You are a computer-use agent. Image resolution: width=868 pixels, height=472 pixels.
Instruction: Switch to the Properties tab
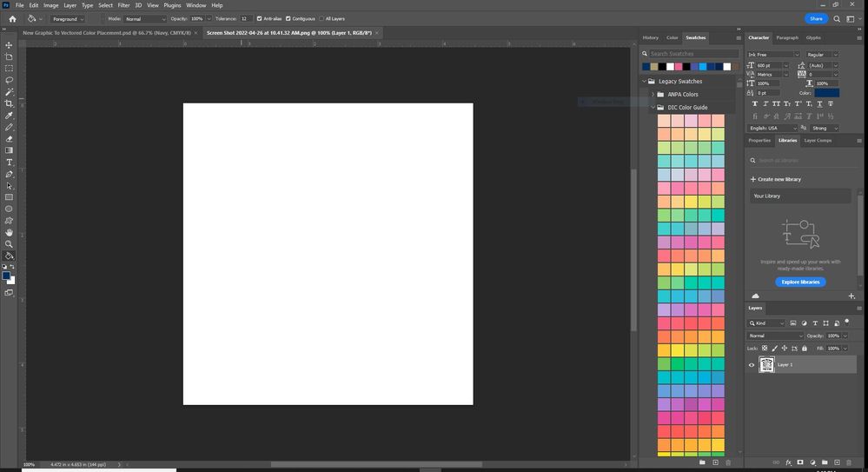[759, 141]
